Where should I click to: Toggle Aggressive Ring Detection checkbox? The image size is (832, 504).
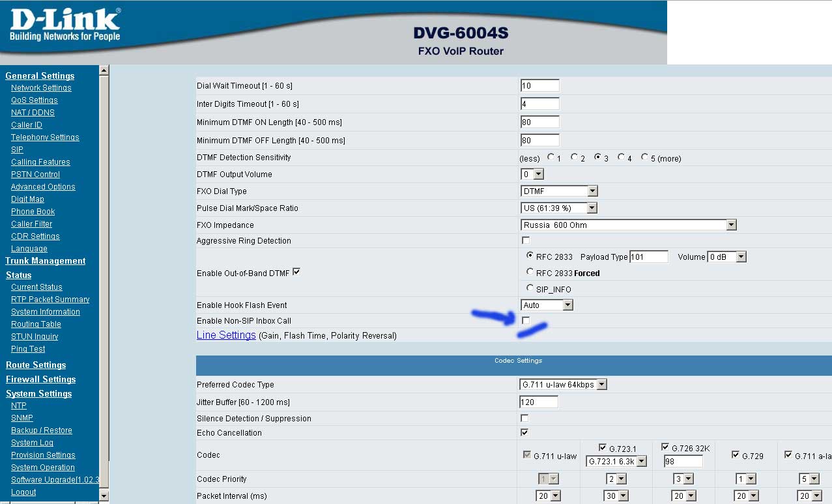(x=526, y=241)
